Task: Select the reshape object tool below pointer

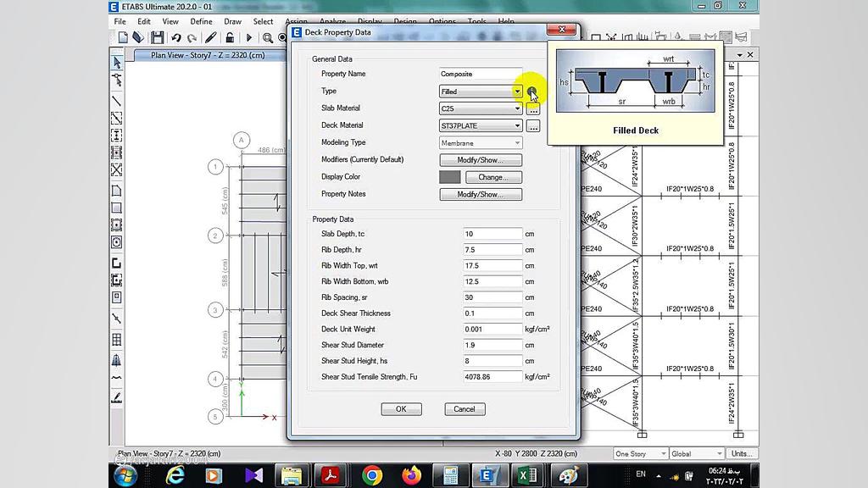Action: pyautogui.click(x=117, y=80)
